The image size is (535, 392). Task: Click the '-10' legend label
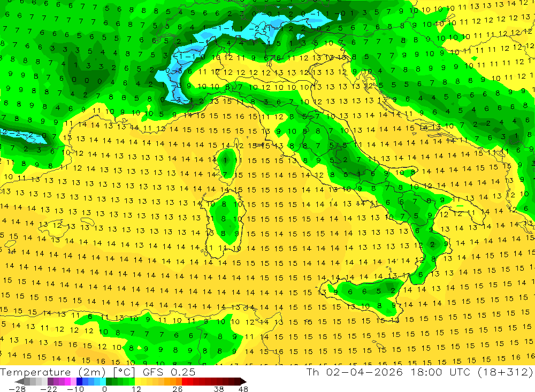(x=75, y=389)
